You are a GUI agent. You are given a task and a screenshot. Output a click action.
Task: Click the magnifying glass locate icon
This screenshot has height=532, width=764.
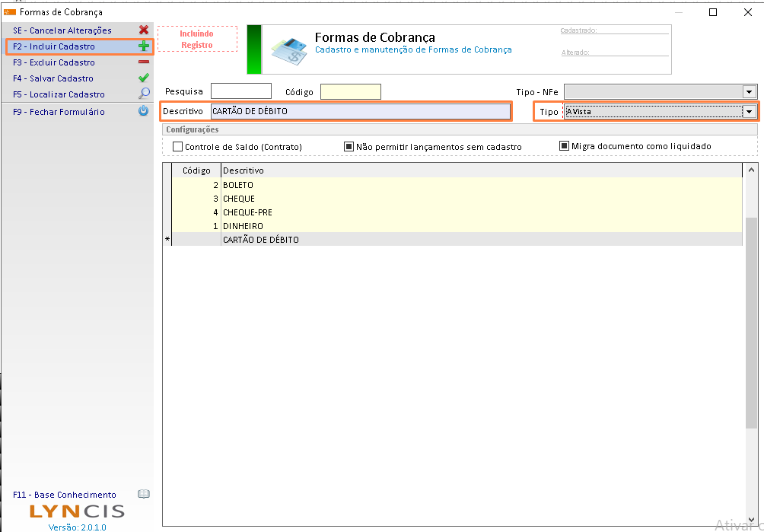[143, 94]
